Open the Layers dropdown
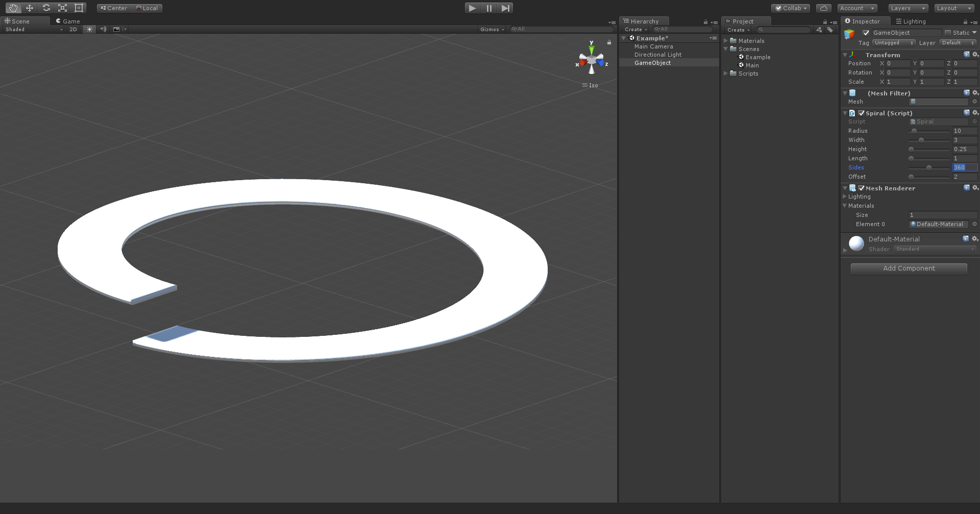 [908, 8]
